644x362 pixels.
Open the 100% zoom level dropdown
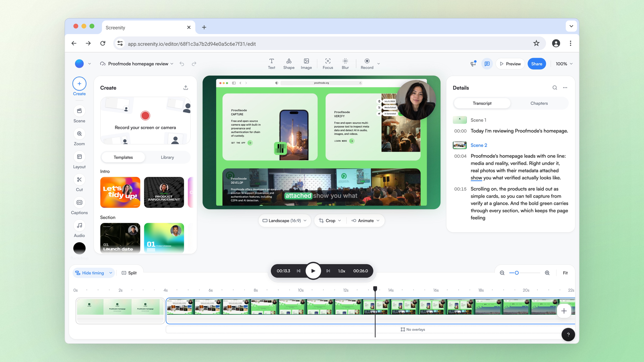click(x=564, y=64)
